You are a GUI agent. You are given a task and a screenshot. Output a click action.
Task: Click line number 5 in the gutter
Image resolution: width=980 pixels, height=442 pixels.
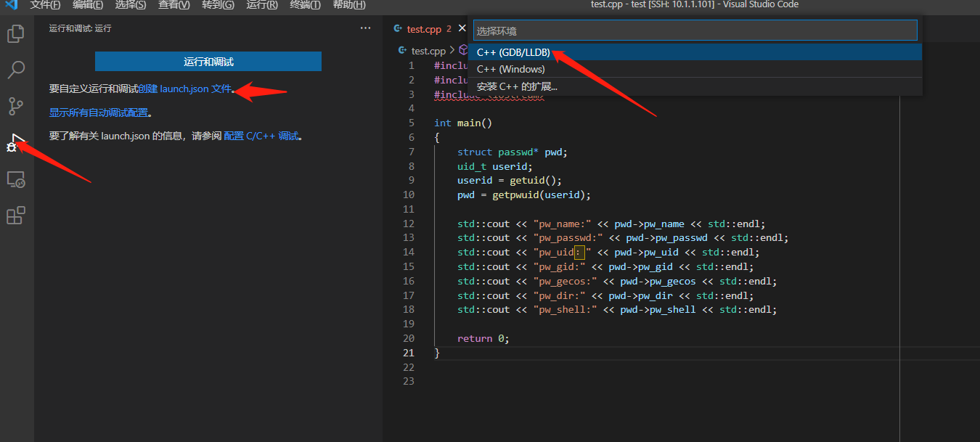click(412, 123)
